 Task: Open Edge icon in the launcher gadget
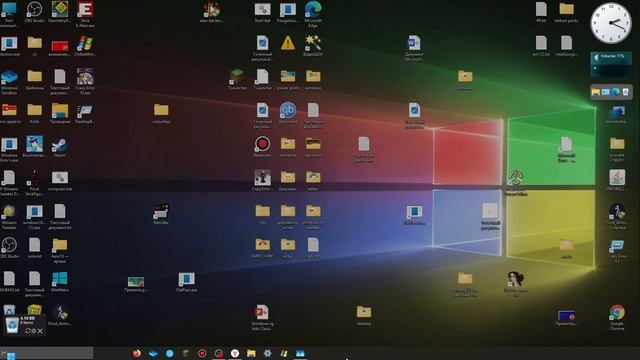click(x=616, y=92)
